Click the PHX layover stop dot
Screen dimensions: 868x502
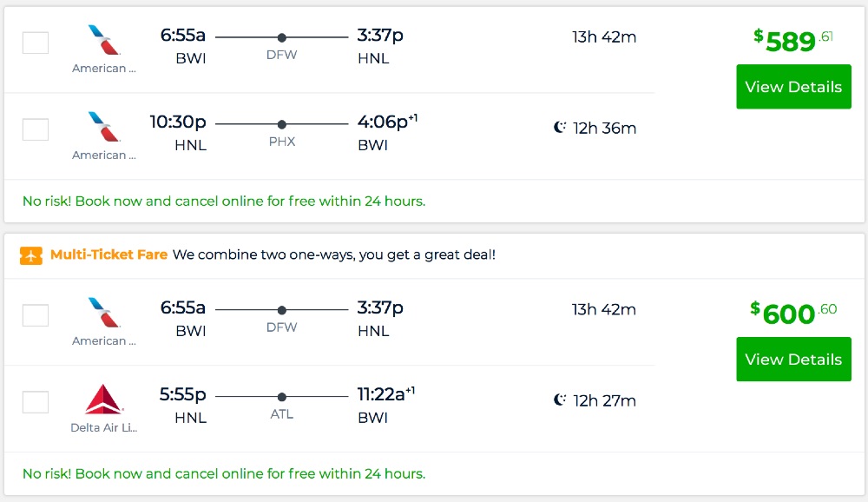click(x=281, y=124)
